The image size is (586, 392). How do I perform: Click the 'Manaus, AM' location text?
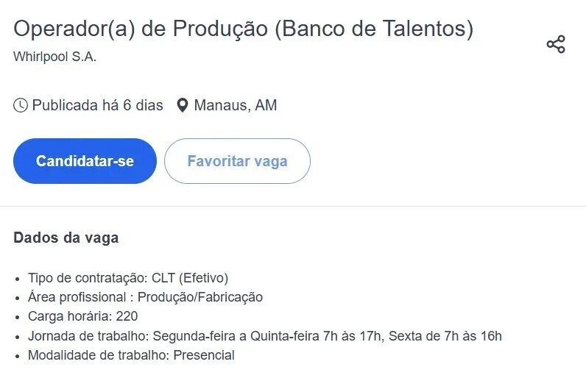[236, 105]
